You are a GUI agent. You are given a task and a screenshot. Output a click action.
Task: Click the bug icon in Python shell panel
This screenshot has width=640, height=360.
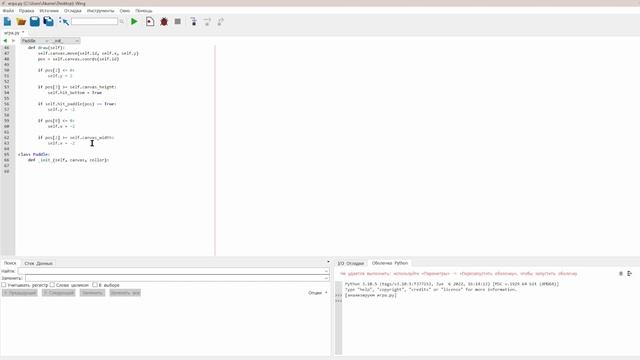click(621, 273)
